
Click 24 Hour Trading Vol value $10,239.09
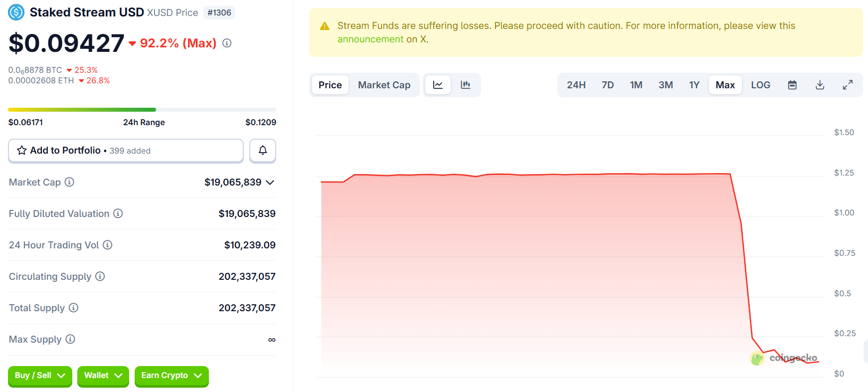coord(250,245)
